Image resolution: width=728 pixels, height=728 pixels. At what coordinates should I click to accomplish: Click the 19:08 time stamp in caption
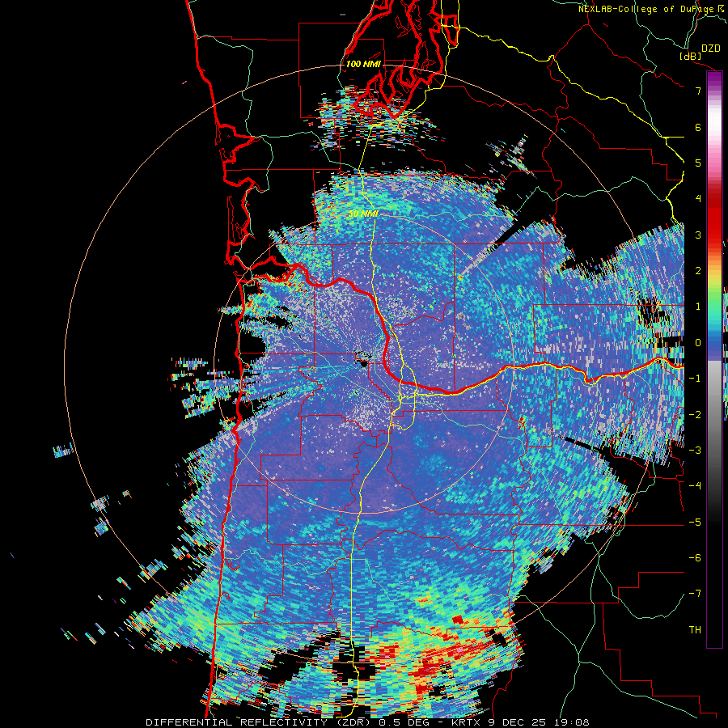point(574,722)
